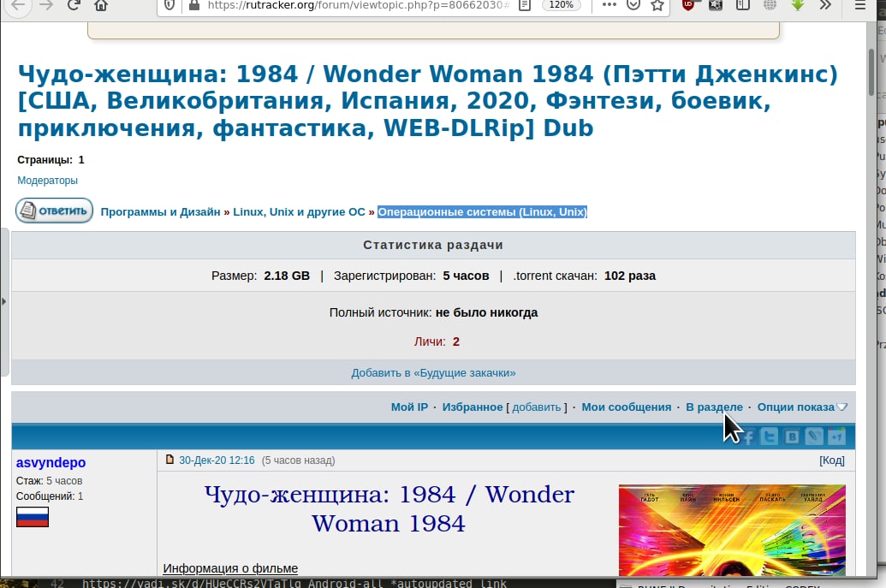Image resolution: width=886 pixels, height=588 pixels.
Task: Open Linux, Unix и другие ОС breadcrumb
Action: click(x=299, y=211)
